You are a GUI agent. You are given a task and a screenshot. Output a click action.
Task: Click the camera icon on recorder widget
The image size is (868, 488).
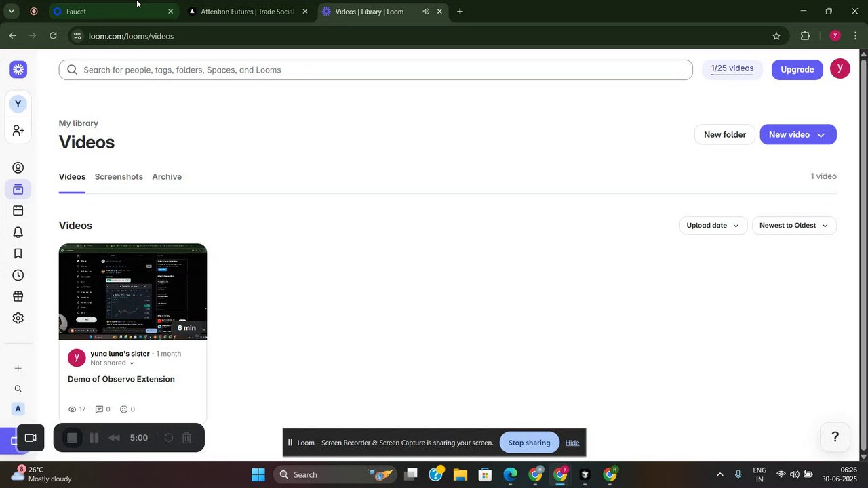click(31, 438)
